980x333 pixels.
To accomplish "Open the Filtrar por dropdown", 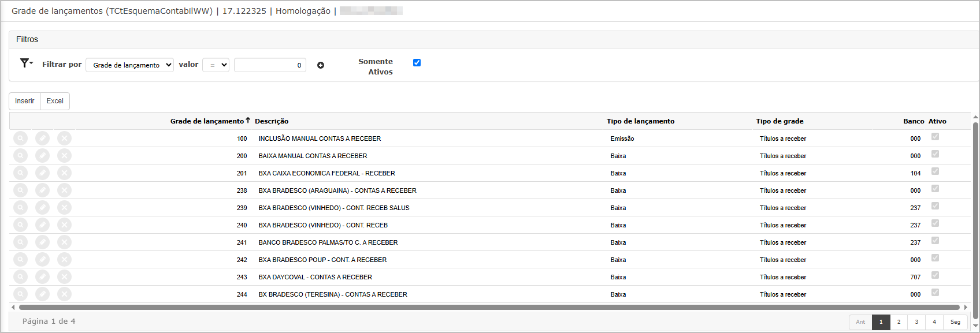I will [x=129, y=65].
